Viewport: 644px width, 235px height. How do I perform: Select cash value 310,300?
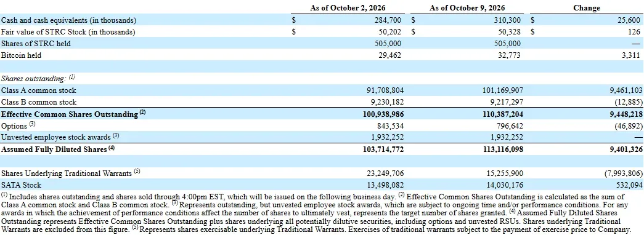click(x=507, y=20)
